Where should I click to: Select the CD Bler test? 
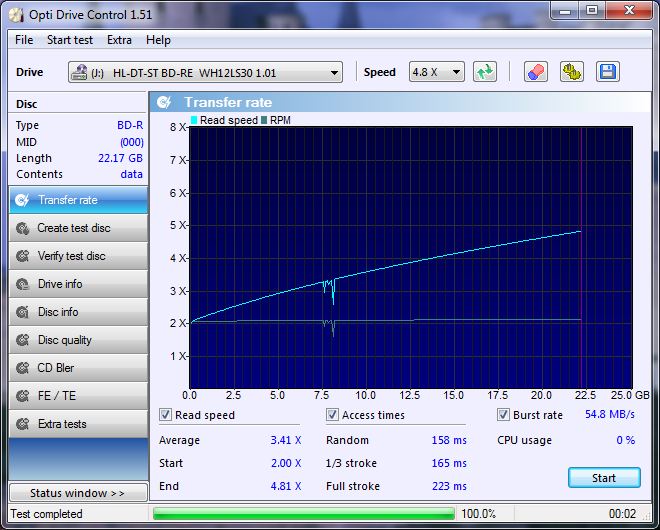[77, 368]
